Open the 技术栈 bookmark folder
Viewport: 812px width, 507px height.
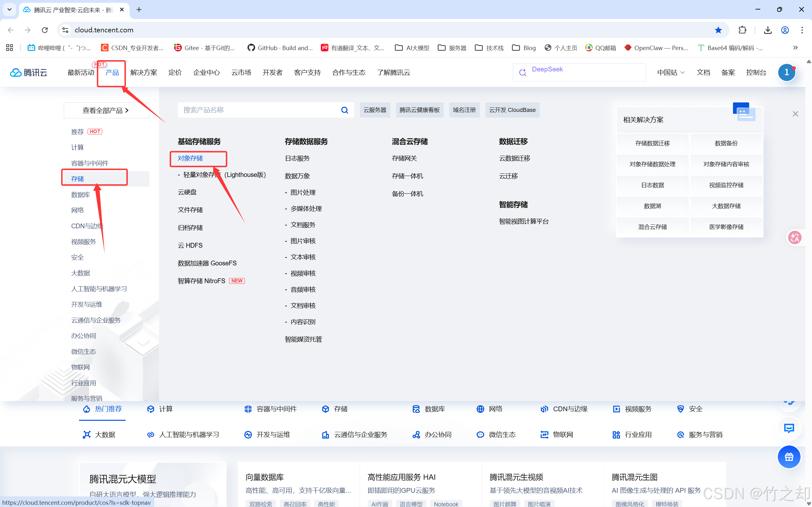[489, 48]
